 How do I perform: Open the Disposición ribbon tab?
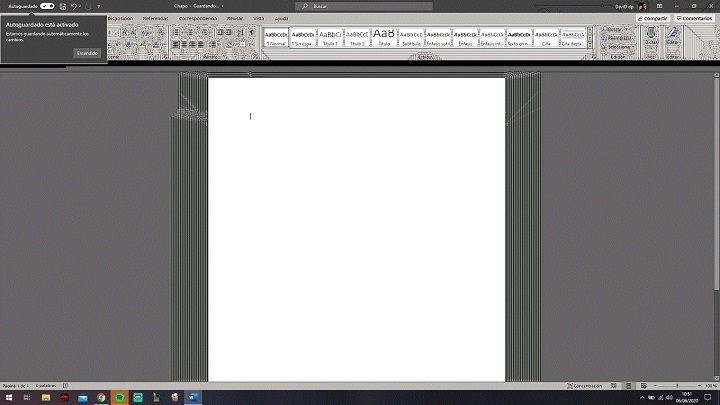coord(120,18)
